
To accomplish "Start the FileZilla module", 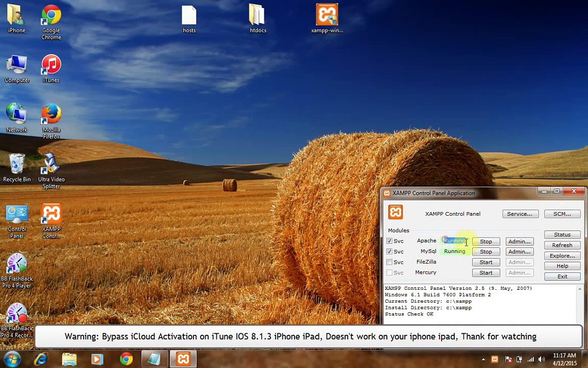I will [x=485, y=262].
